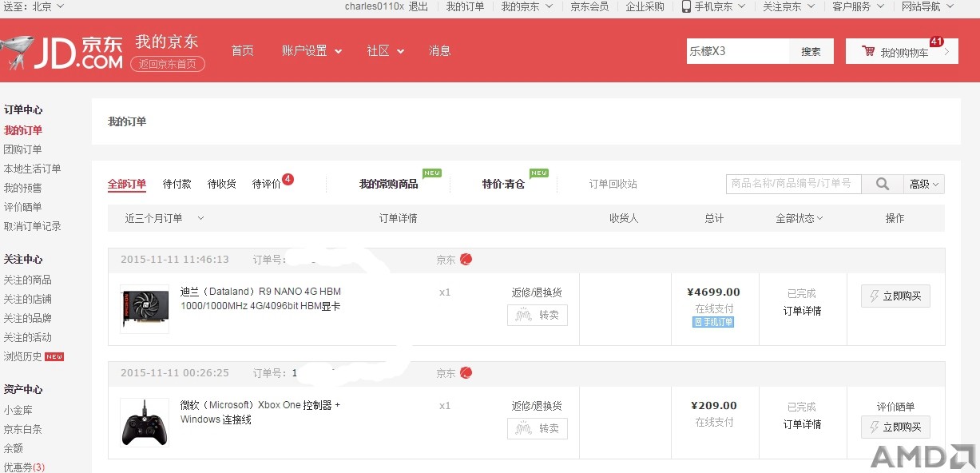Click the 回手机订单 tag

point(713,322)
